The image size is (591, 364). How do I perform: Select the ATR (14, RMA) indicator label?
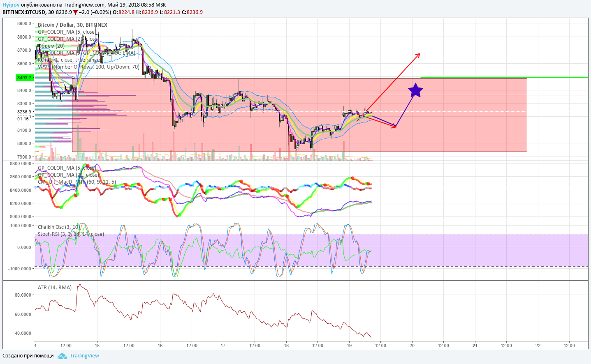(55, 288)
